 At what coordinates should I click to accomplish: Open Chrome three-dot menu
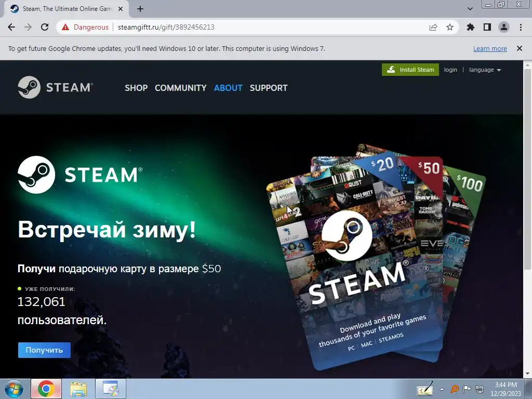(x=521, y=27)
